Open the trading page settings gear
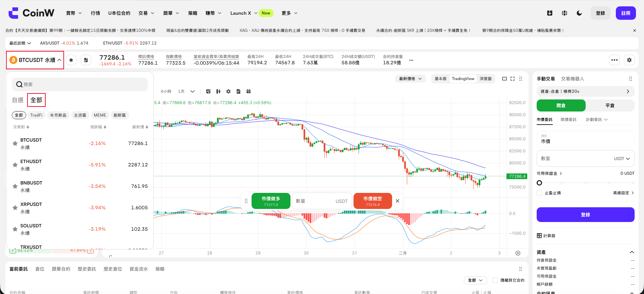Viewport: 644px width, 294px height. [x=629, y=60]
